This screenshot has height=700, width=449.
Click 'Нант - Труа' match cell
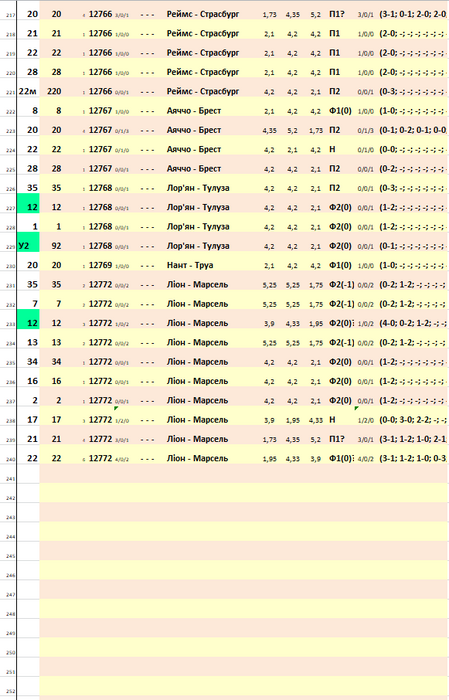(x=190, y=265)
